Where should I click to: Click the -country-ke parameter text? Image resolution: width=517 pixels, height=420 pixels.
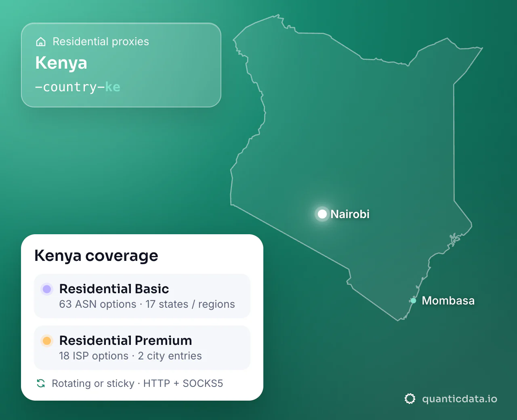click(78, 87)
